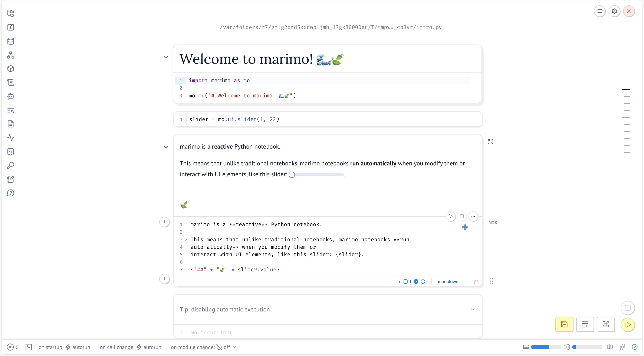644x356 pixels.
Task: Toggle the raw string 'r' checkbox
Action: pos(405,281)
